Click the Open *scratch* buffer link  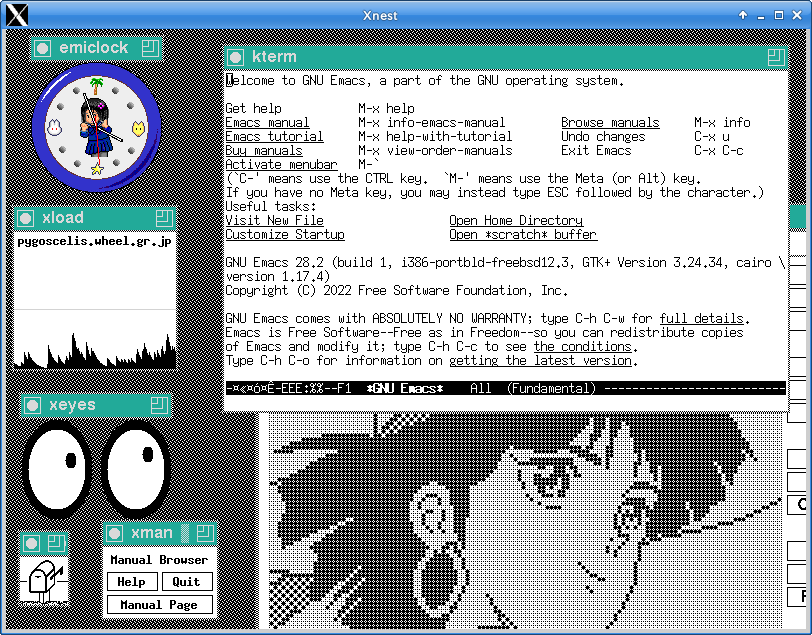click(523, 235)
